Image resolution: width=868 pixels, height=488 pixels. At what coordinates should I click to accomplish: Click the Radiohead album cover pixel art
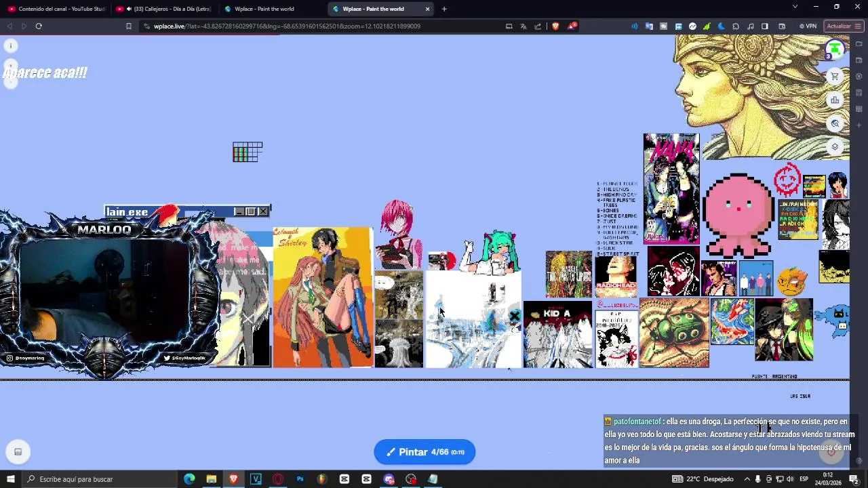point(616,277)
